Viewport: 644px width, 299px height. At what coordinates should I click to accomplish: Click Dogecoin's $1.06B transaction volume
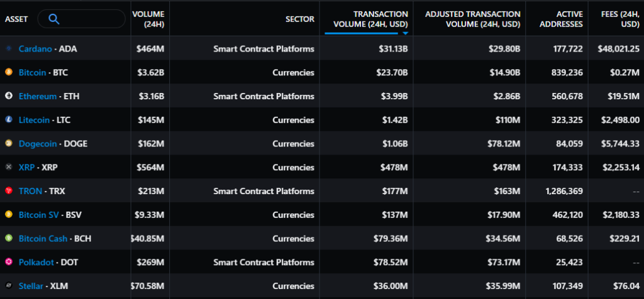pyautogui.click(x=395, y=144)
